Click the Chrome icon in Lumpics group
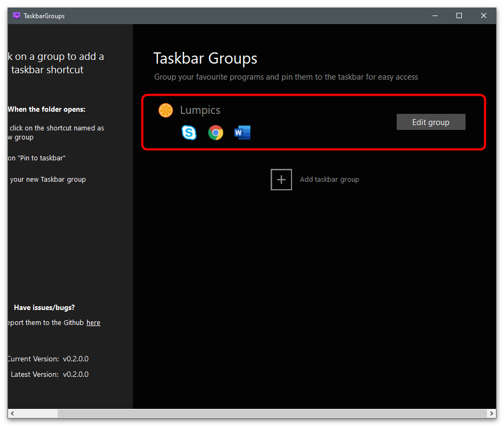This screenshot has height=426, width=504. coord(216,132)
